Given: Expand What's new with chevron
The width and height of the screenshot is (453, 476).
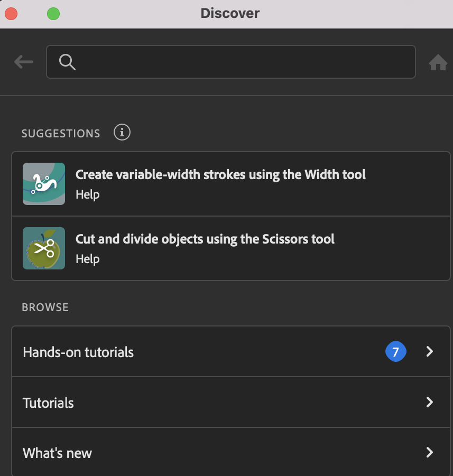Looking at the screenshot, I should click(430, 452).
